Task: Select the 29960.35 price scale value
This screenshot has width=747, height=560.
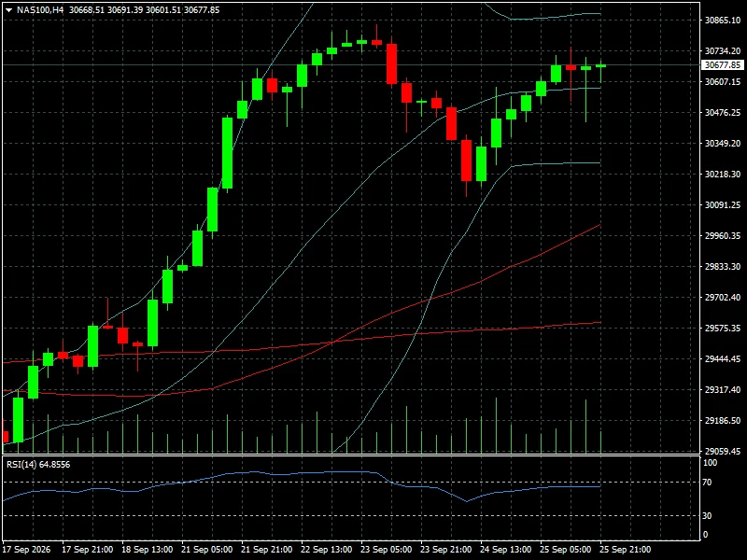Action: pyautogui.click(x=722, y=236)
